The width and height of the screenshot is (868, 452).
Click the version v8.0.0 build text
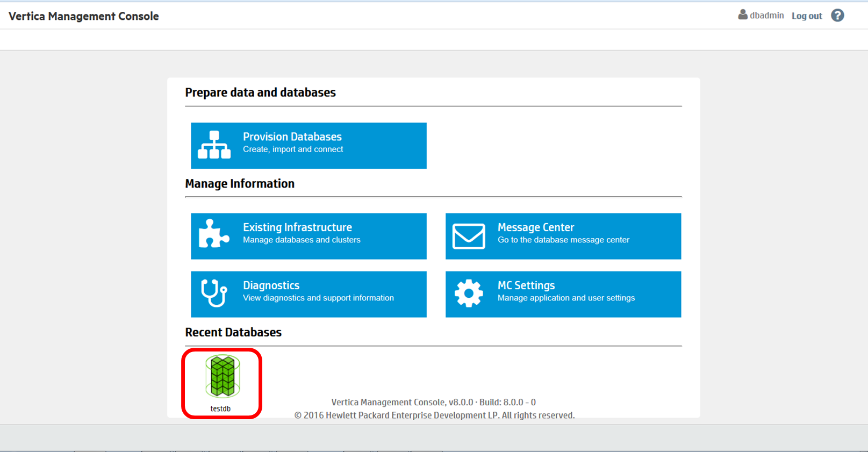(x=434, y=402)
